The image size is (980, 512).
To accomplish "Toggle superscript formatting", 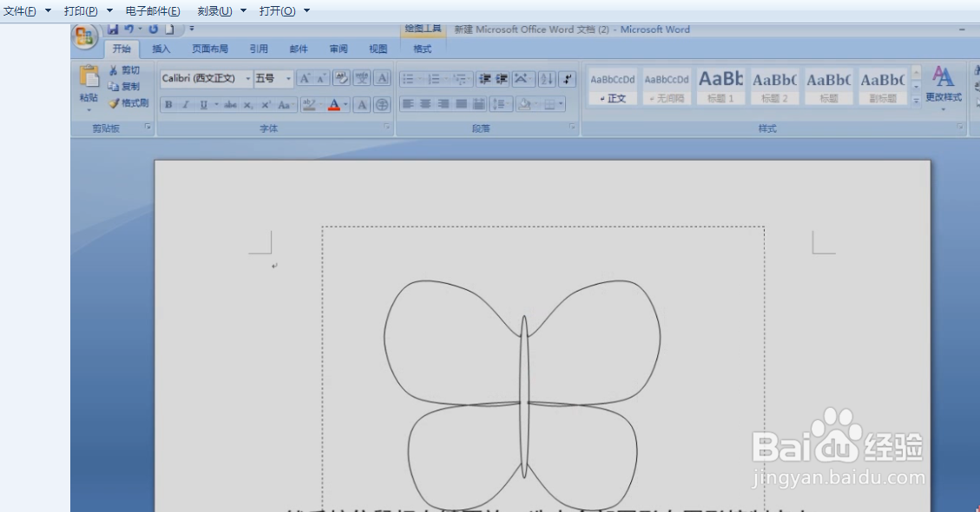I will tap(266, 104).
